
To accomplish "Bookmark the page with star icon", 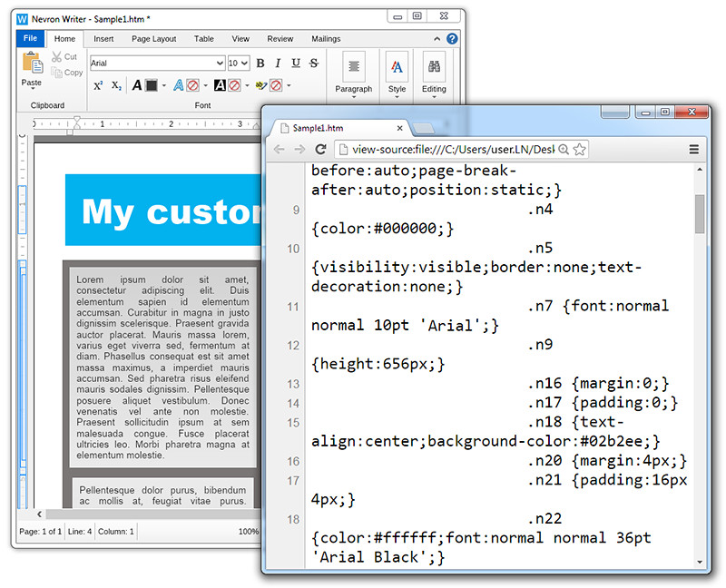I will click(579, 149).
